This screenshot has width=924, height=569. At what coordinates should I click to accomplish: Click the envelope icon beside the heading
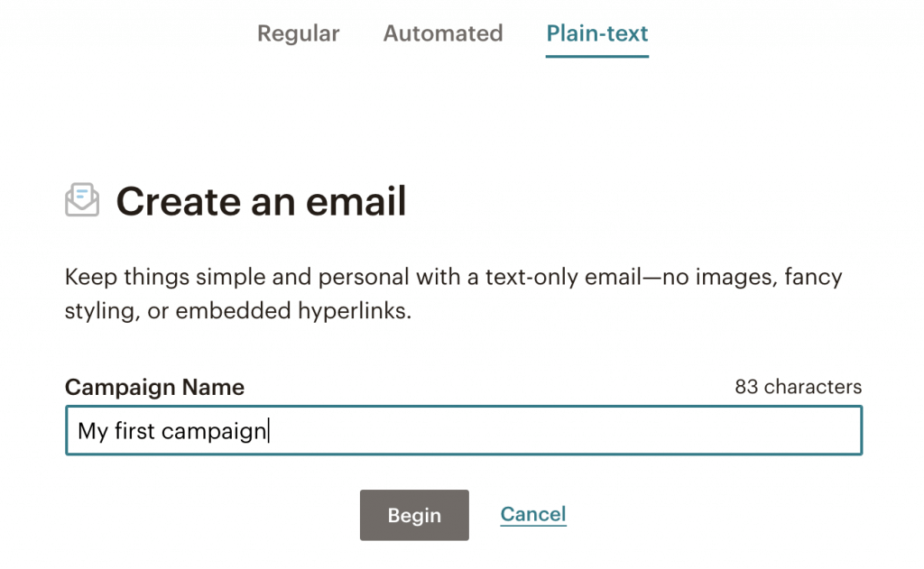81,200
